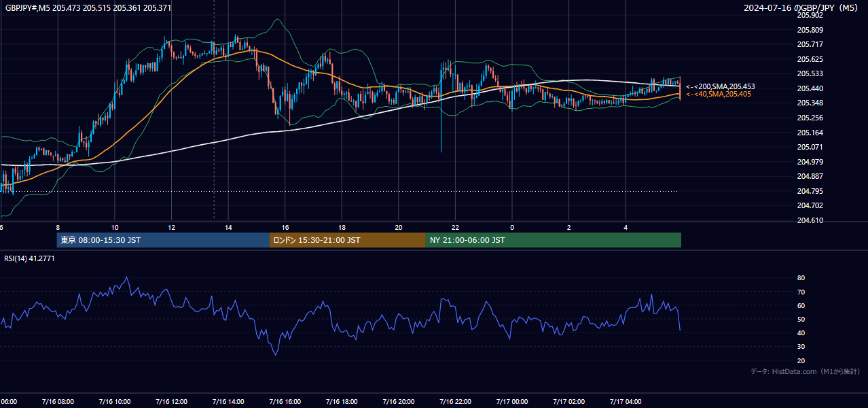Click price axis value 205.717

tap(810, 44)
